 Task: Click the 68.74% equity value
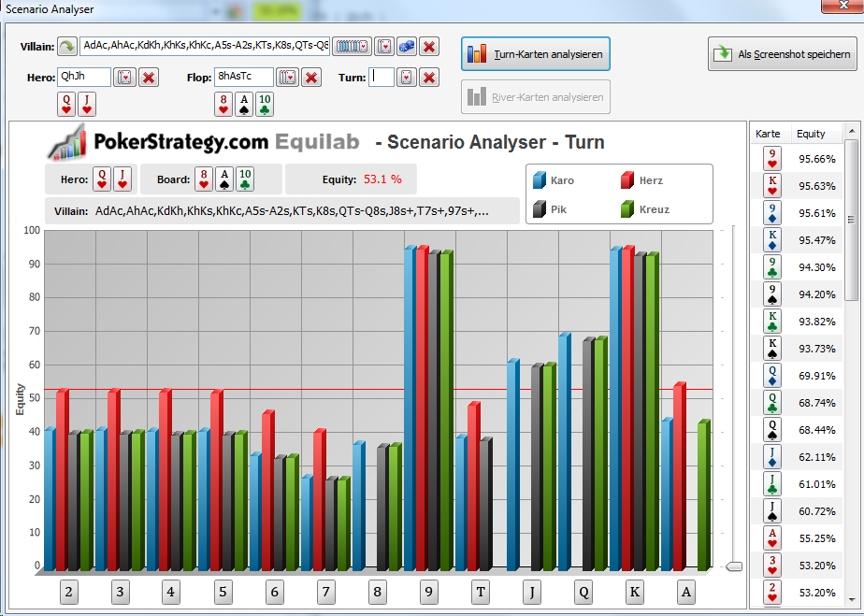click(x=817, y=403)
